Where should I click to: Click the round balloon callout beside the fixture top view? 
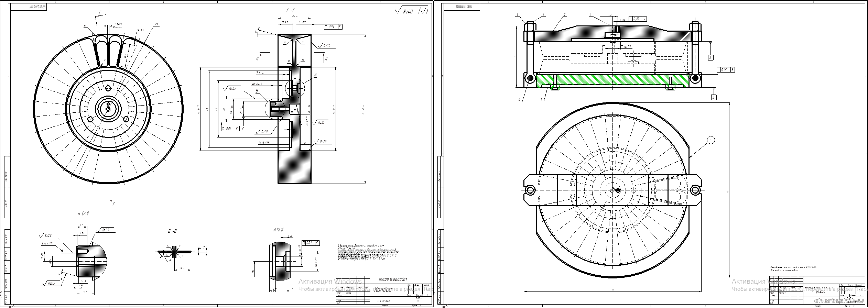(x=710, y=140)
